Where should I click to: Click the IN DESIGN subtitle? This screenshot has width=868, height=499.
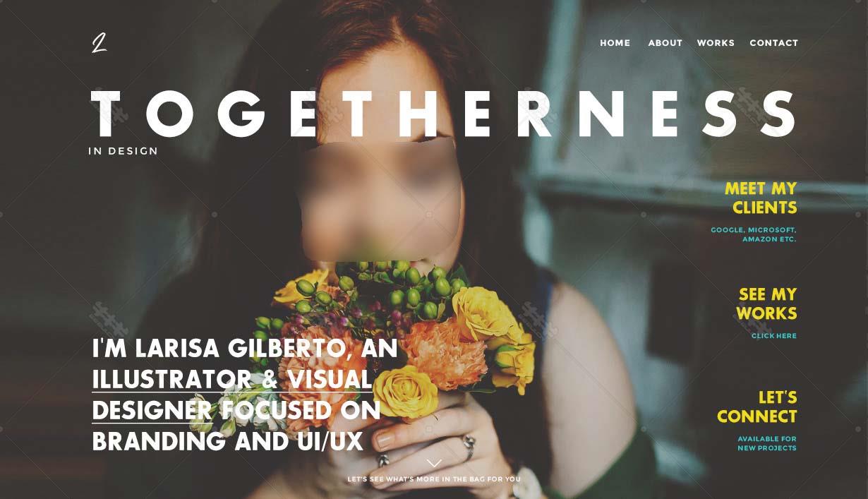123,151
